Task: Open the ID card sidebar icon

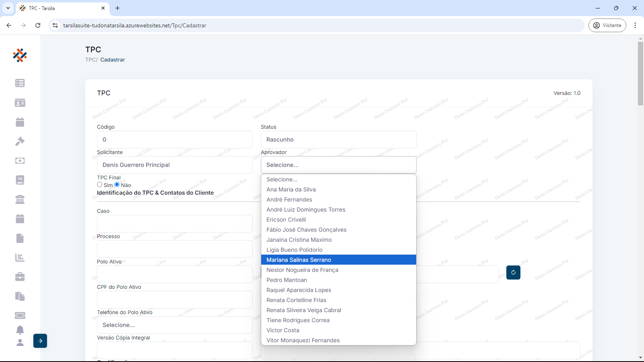Action: click(x=20, y=103)
